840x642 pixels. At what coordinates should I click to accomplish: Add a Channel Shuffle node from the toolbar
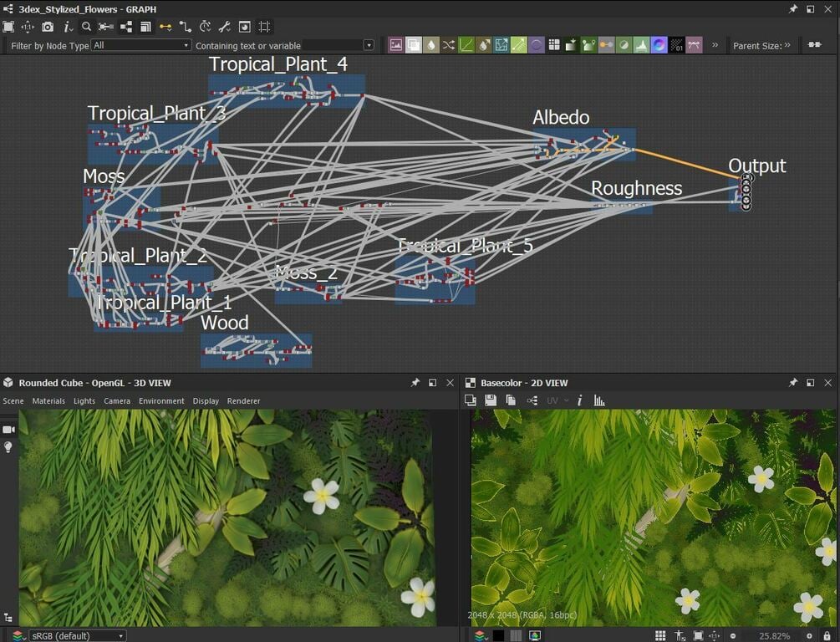coord(448,45)
